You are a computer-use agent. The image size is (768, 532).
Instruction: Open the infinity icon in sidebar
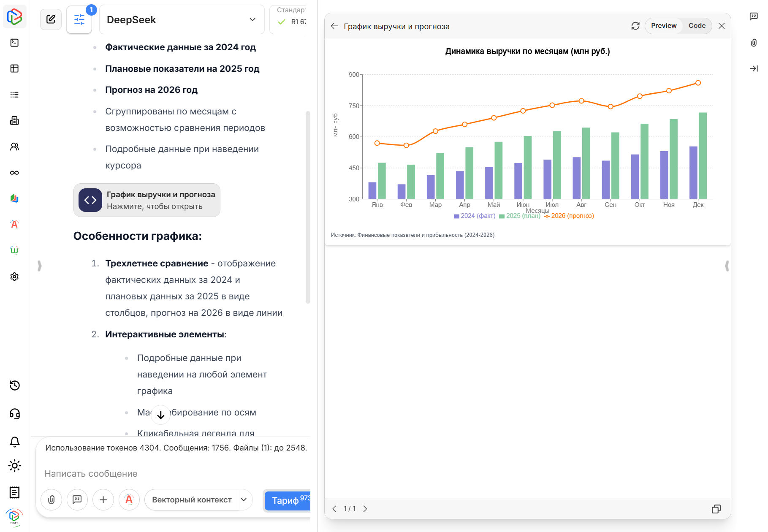coord(14,172)
